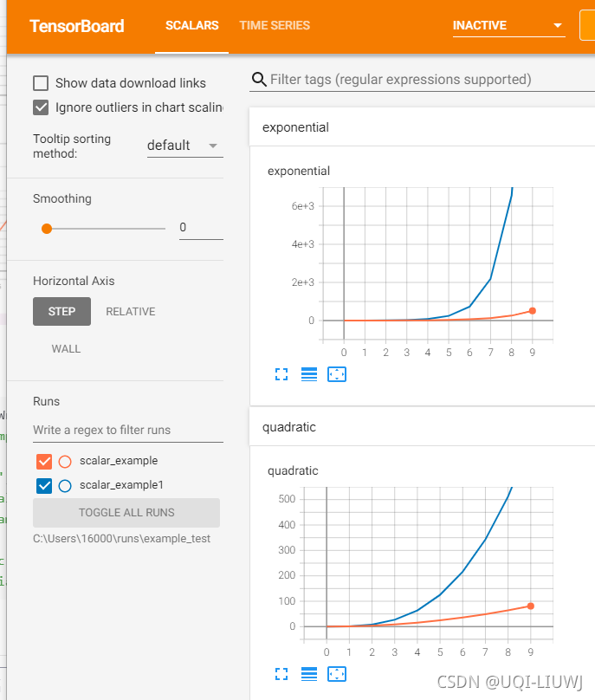Click the orange endpoint on quadratic chart
The image size is (595, 700).
click(530, 606)
